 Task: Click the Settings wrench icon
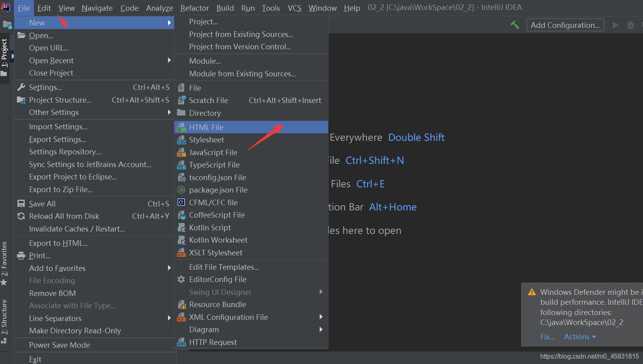click(21, 87)
